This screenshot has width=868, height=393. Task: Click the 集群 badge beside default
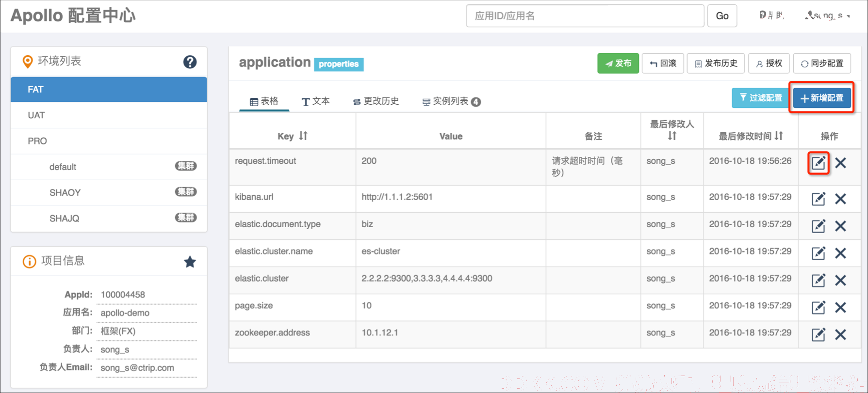(186, 166)
